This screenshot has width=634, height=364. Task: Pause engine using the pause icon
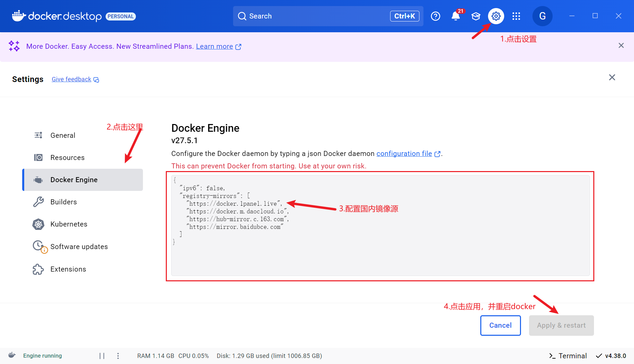click(x=102, y=356)
